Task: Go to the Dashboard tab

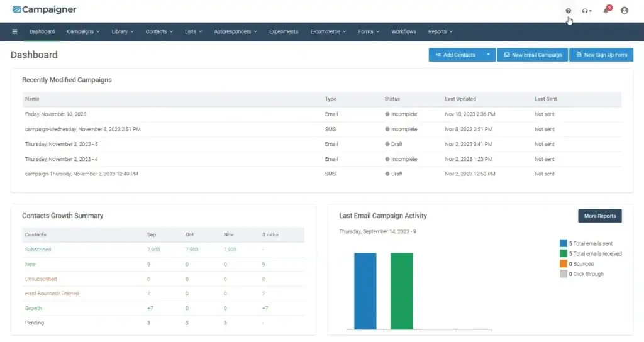Action: pos(42,31)
